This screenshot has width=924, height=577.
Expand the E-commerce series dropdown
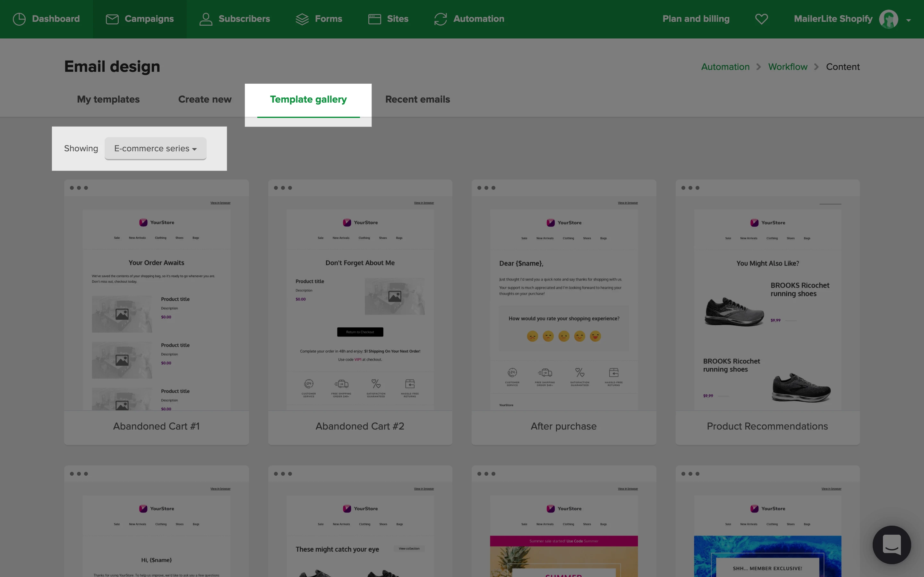tap(155, 148)
